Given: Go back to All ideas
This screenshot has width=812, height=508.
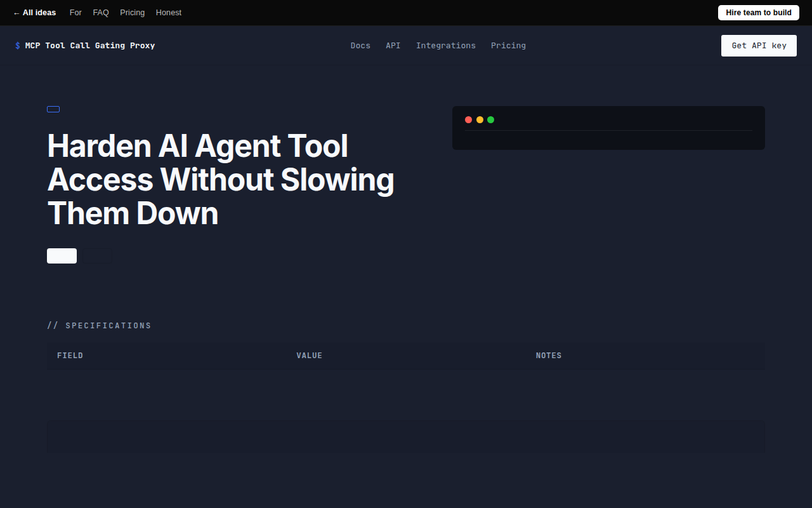Looking at the screenshot, I should [34, 13].
